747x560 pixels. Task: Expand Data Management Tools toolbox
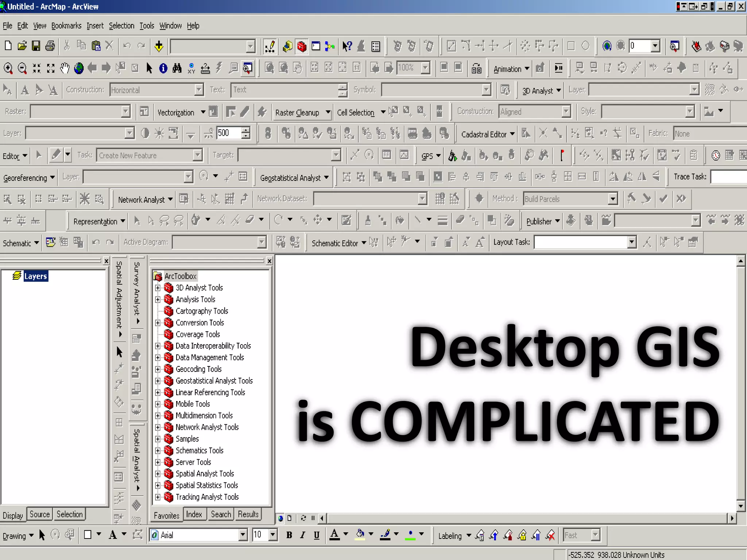[158, 358]
